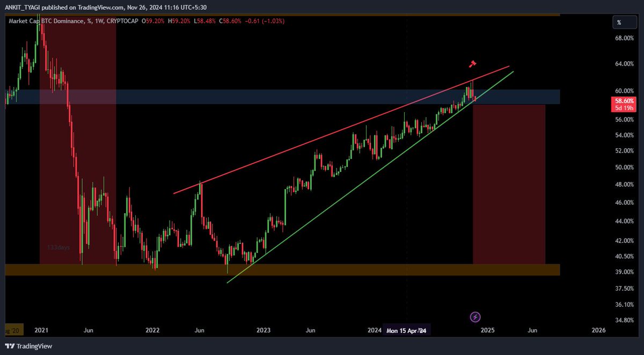Click the 2026 label on the time axis
Image resolution: width=644 pixels, height=355 pixels.
pyautogui.click(x=598, y=330)
